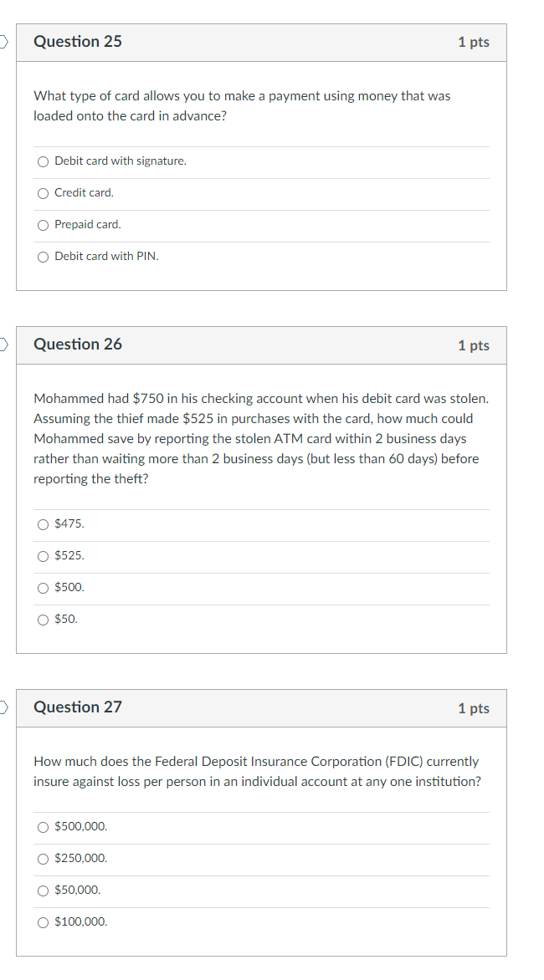
Task: Click the "Question 25" header
Action: click(78, 41)
